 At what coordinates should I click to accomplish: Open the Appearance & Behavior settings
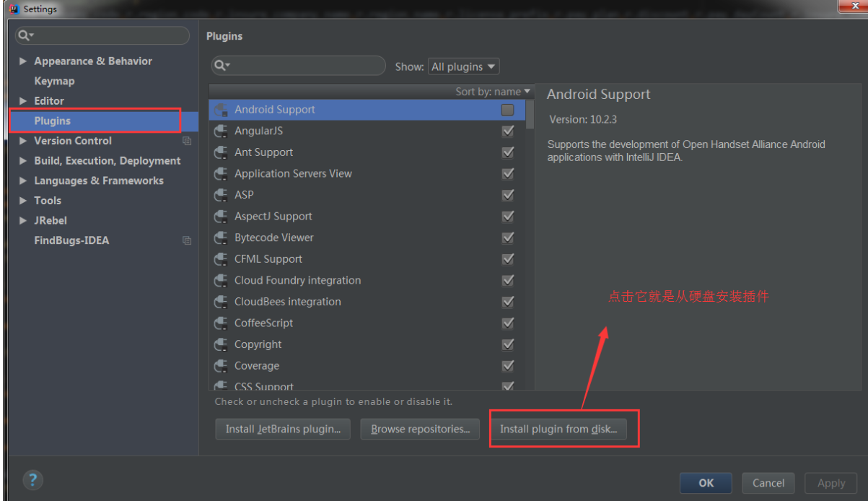click(x=93, y=61)
